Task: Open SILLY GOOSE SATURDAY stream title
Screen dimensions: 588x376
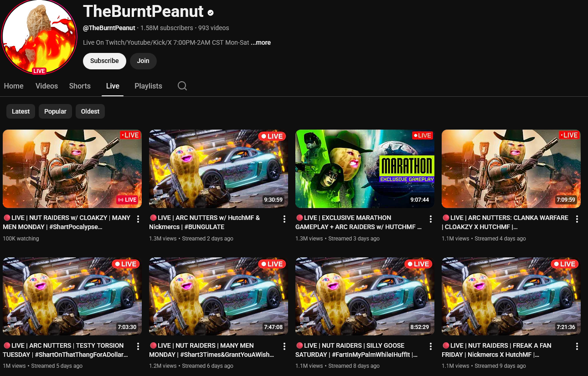Action: pyautogui.click(x=357, y=350)
